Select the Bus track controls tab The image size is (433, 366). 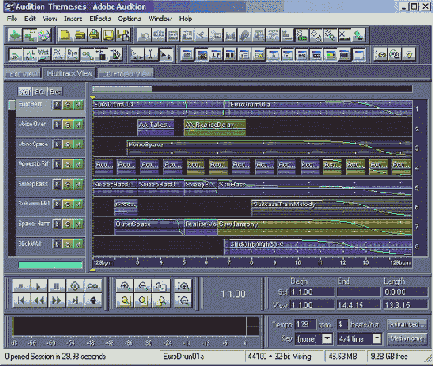pyautogui.click(x=55, y=91)
